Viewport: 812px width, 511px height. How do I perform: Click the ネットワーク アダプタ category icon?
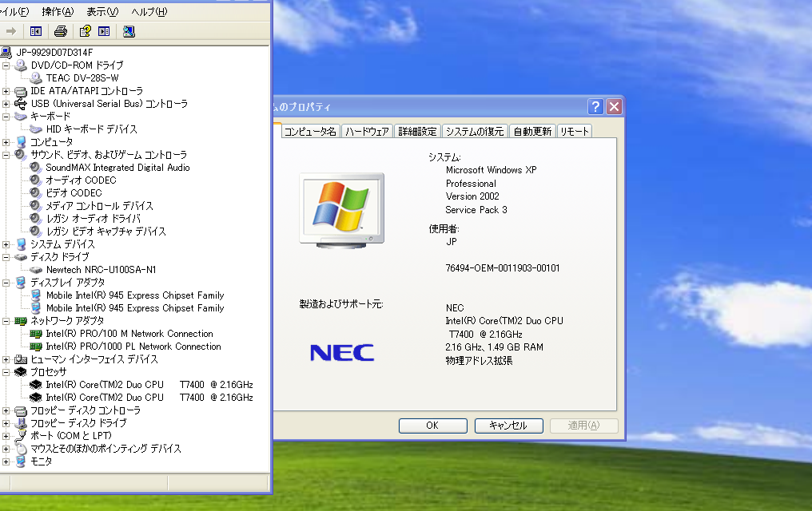coord(21,321)
